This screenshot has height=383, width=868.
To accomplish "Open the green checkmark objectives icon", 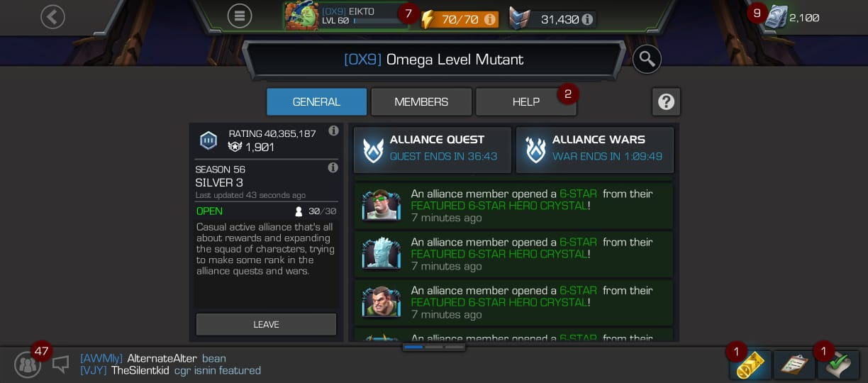I will [x=838, y=365].
